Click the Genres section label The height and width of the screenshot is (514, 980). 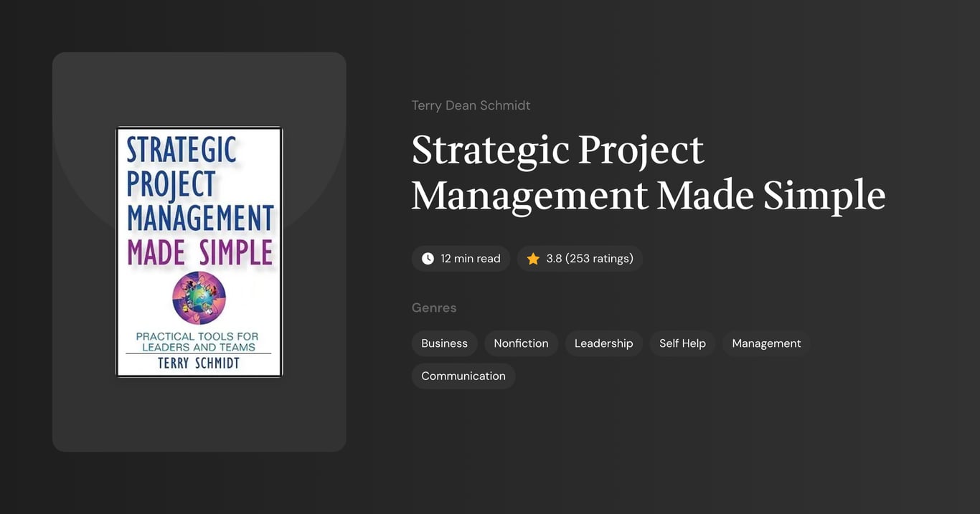point(434,307)
